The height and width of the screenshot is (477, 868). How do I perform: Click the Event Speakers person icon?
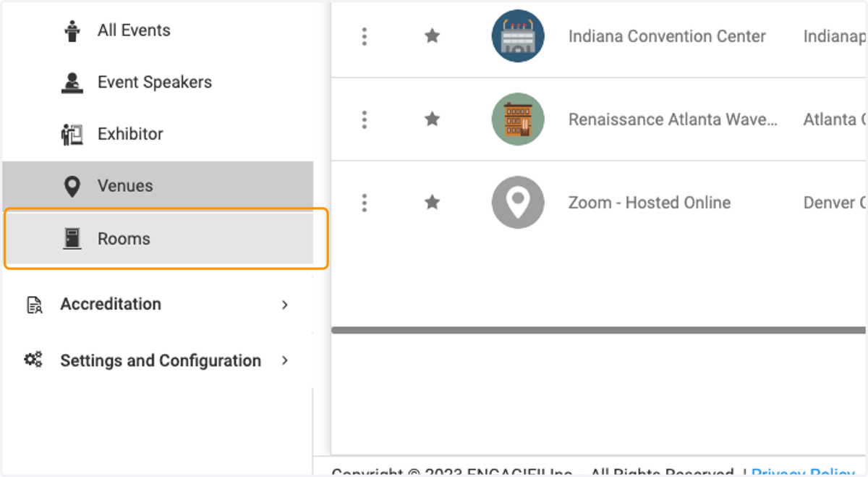[x=72, y=83]
